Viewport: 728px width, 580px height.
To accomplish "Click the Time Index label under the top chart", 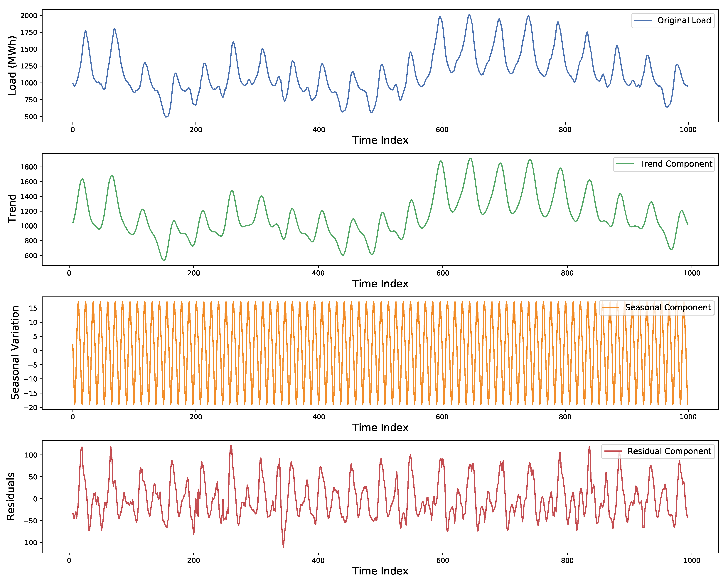I will click(380, 140).
